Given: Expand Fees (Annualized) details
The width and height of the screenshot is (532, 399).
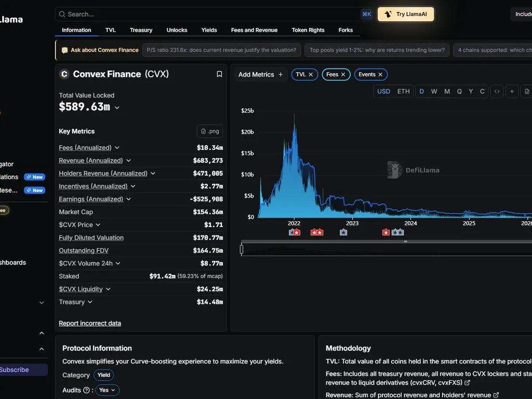Looking at the screenshot, I should tap(117, 148).
